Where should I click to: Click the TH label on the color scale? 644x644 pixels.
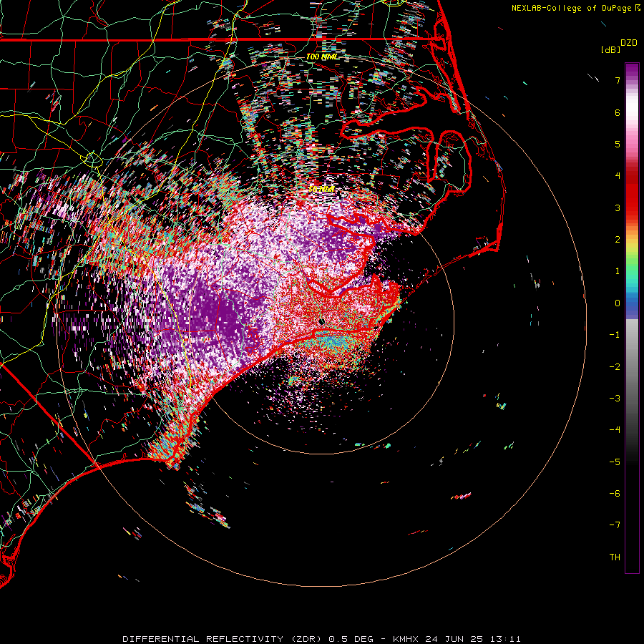[x=615, y=557]
